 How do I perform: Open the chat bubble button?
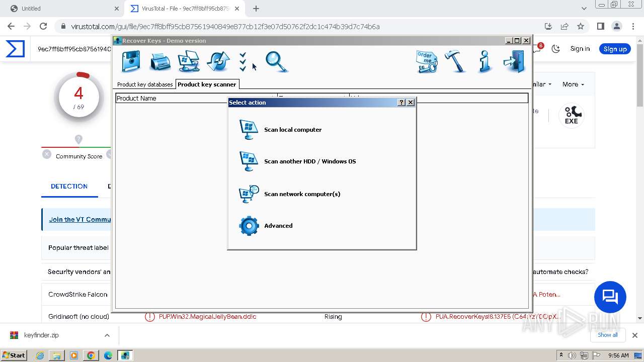610,297
